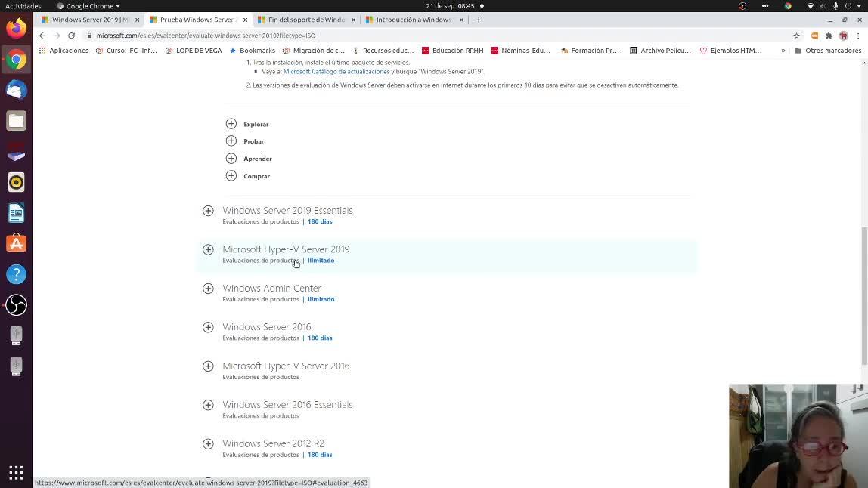Image resolution: width=868 pixels, height=488 pixels.
Task: Click the address bar URL
Action: 206,36
